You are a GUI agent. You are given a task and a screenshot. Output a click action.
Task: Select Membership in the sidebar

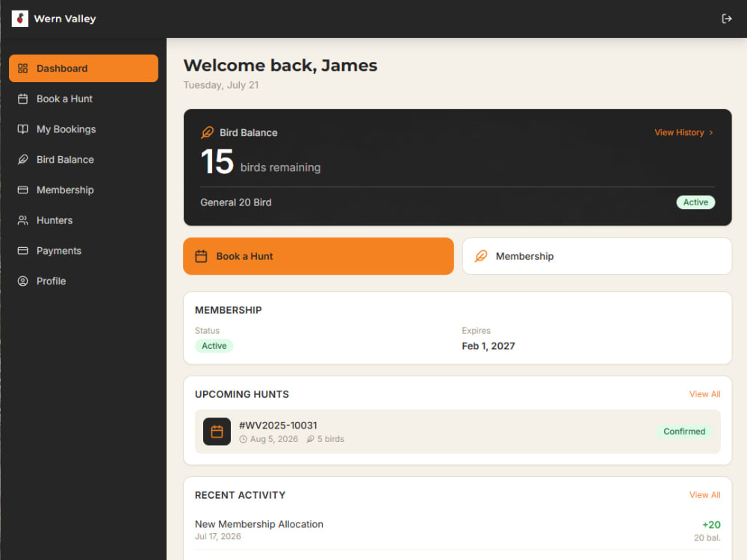[84, 190]
